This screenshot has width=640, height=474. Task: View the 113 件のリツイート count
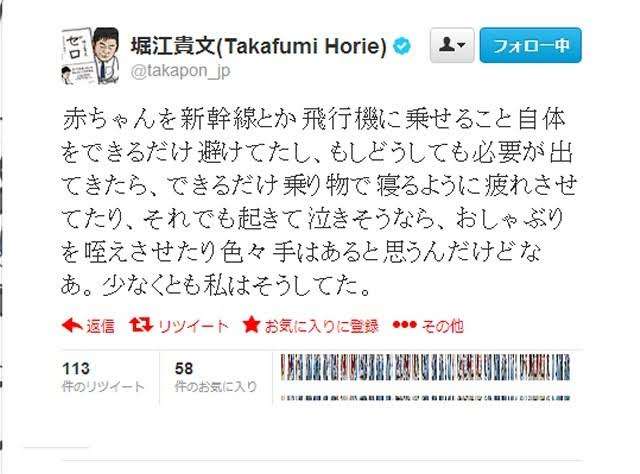(103, 377)
